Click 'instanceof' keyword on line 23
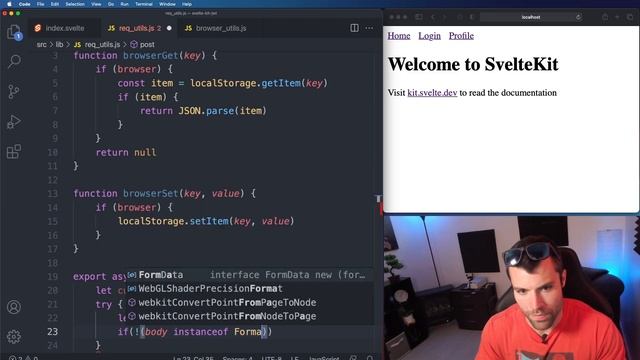 [x=200, y=331]
